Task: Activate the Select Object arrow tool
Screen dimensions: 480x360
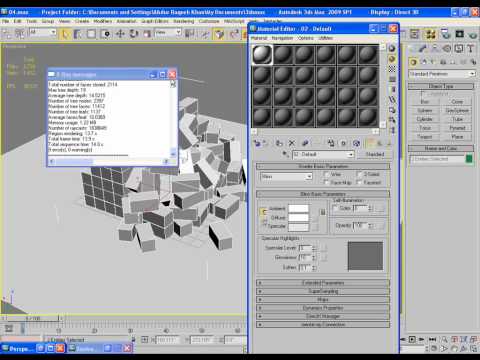Action: point(65,34)
